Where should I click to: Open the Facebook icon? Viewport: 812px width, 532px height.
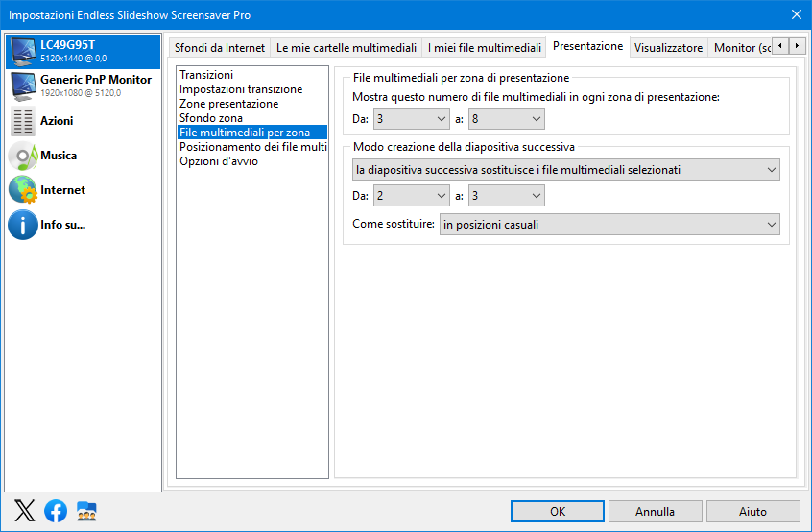click(56, 511)
